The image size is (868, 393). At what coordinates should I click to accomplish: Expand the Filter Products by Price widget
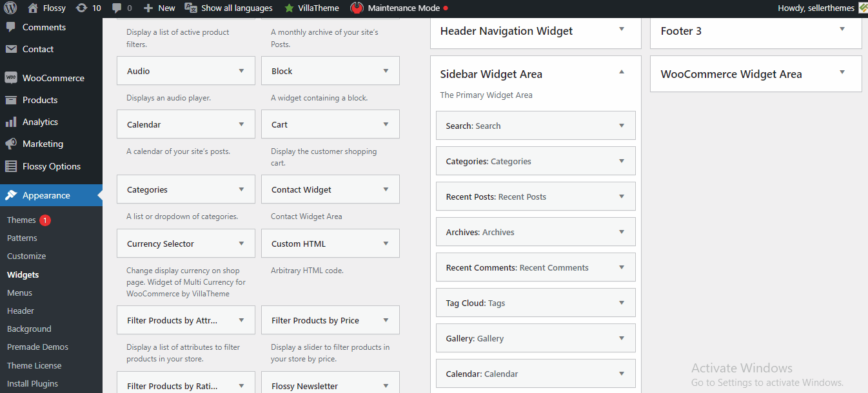coord(386,320)
